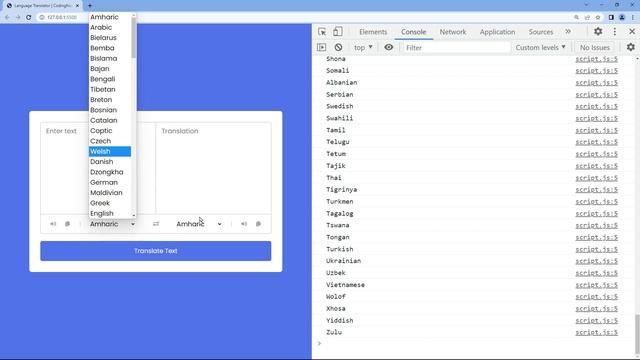640x360 pixels.
Task: Click the language list scrollbar thumb
Action: [x=133, y=38]
